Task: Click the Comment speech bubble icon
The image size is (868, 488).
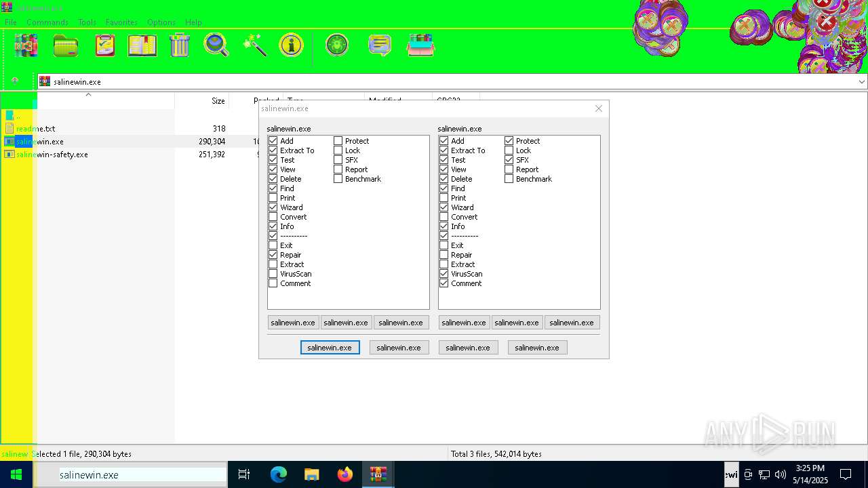Action: (380, 45)
